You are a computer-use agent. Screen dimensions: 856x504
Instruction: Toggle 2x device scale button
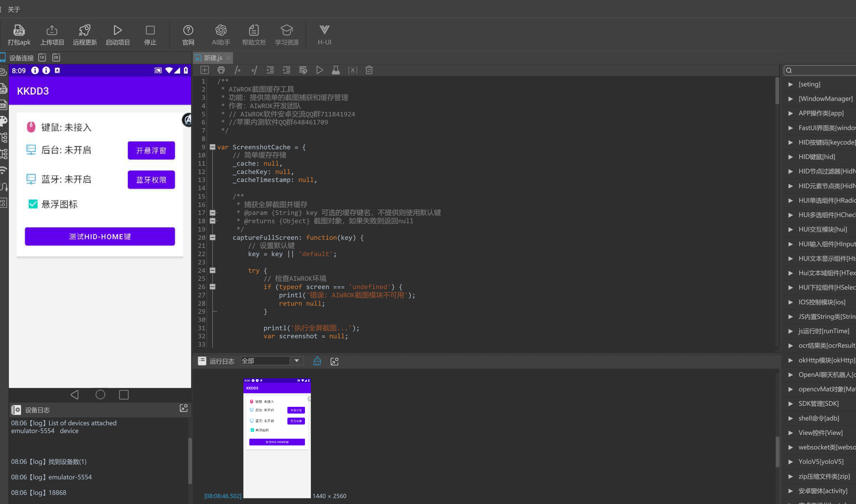(56, 57)
